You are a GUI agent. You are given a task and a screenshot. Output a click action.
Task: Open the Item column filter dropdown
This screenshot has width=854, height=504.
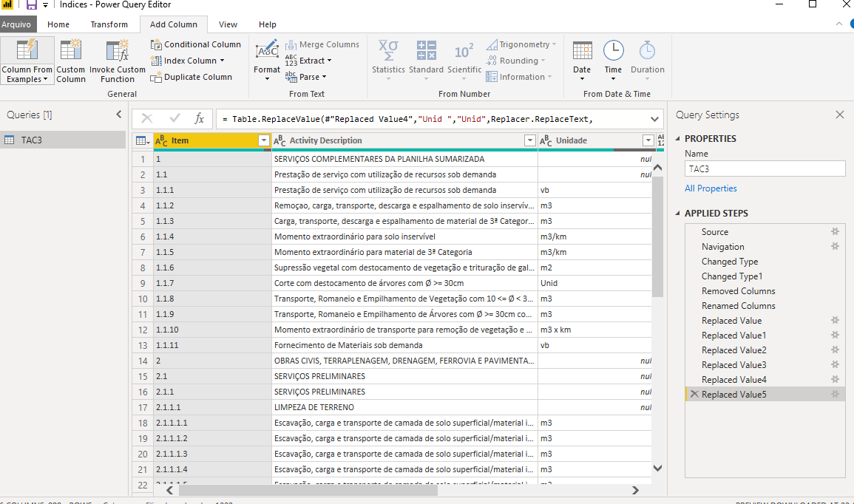(264, 140)
